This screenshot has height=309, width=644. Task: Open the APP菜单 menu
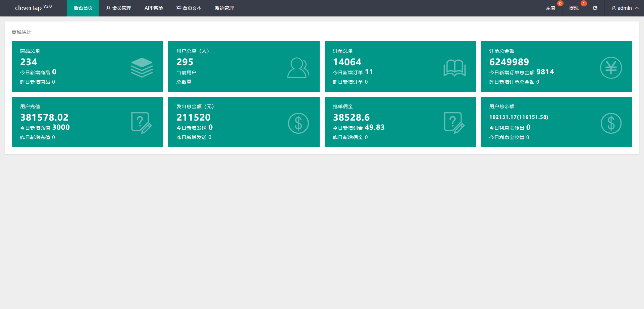154,8
